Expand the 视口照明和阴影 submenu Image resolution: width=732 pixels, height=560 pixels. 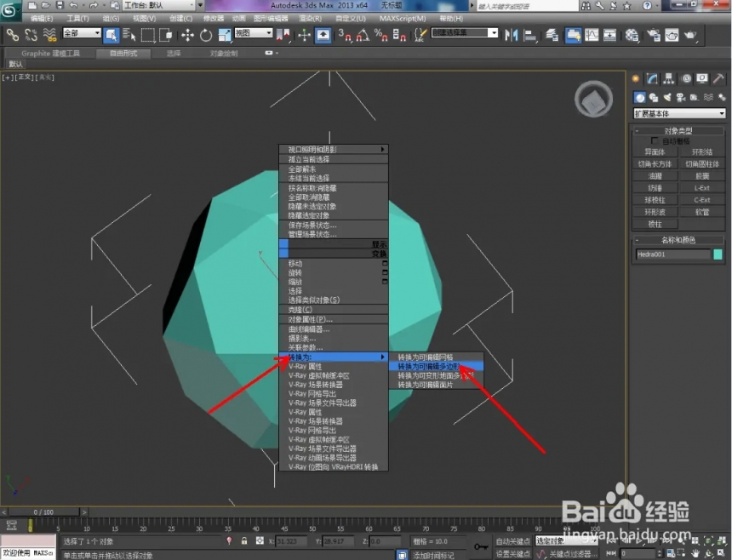tap(334, 149)
